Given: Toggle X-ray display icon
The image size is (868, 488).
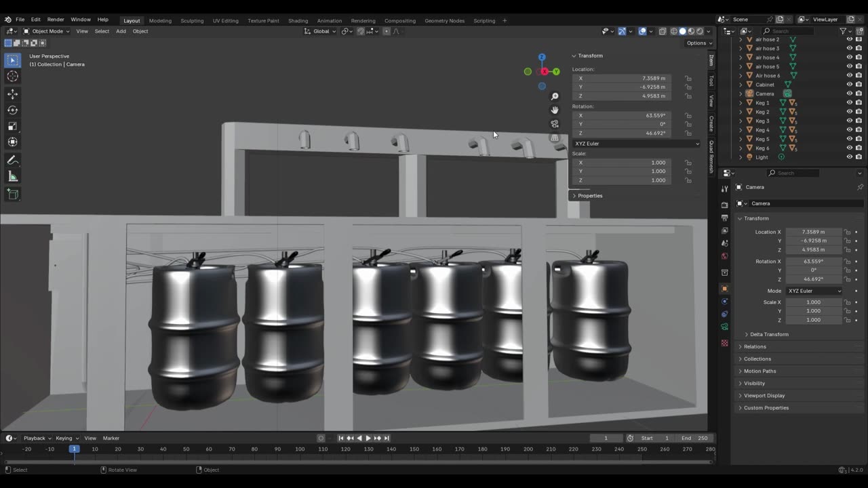Looking at the screenshot, I should point(663,31).
